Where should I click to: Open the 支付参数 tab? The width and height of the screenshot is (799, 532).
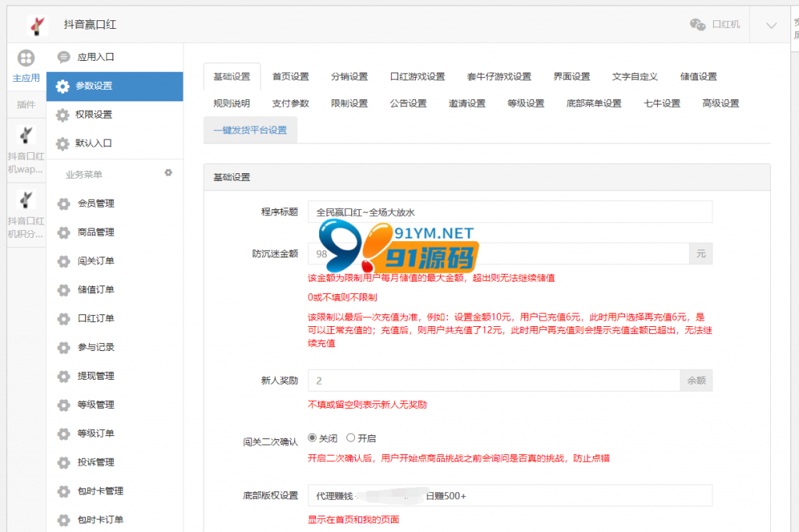point(290,104)
